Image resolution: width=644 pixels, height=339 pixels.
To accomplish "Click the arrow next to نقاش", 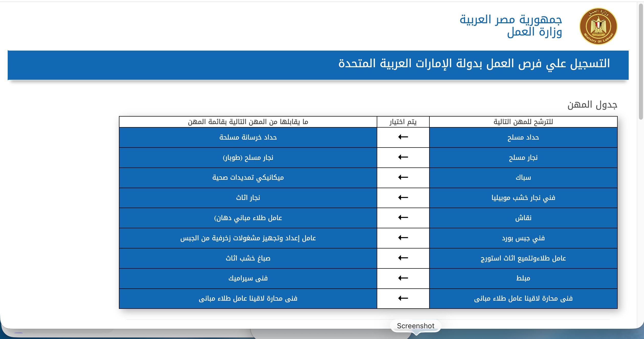I will click(x=403, y=218).
